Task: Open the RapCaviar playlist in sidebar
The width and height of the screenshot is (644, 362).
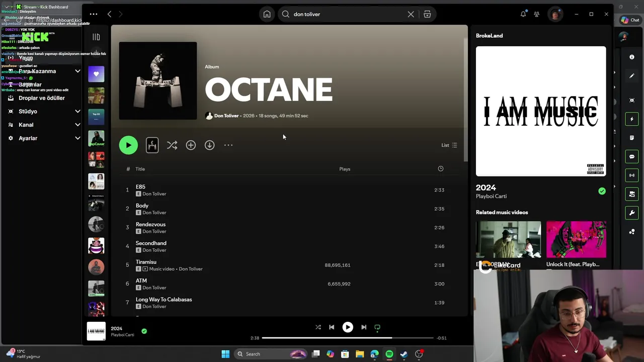Action: 96,138
